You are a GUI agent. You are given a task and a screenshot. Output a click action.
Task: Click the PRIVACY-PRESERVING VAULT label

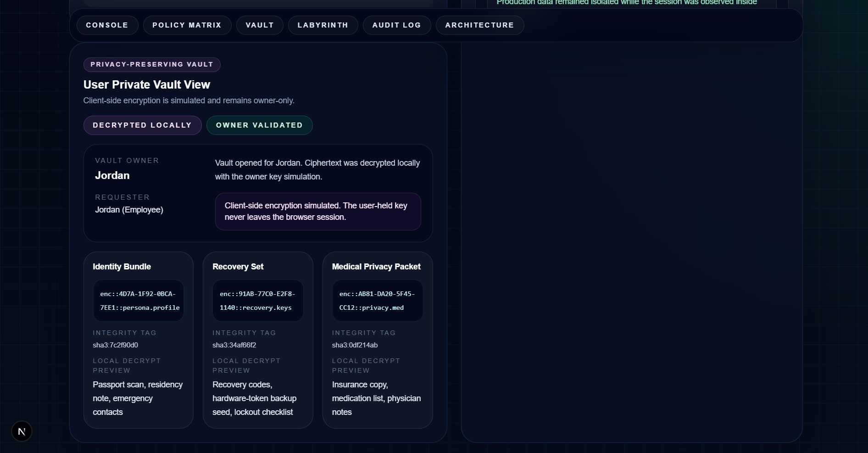(151, 64)
